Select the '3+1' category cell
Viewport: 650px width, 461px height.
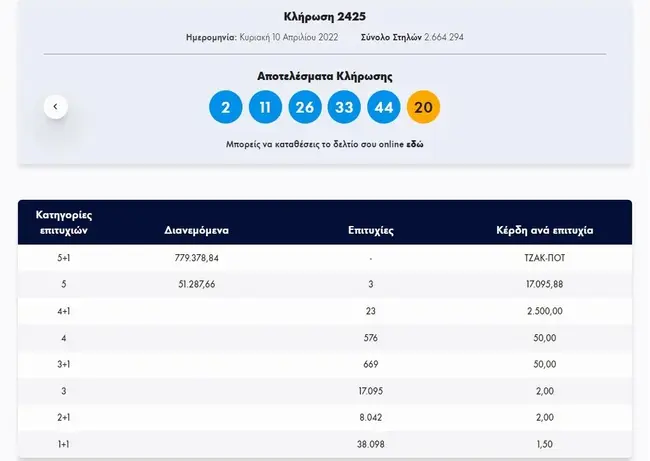pos(64,364)
